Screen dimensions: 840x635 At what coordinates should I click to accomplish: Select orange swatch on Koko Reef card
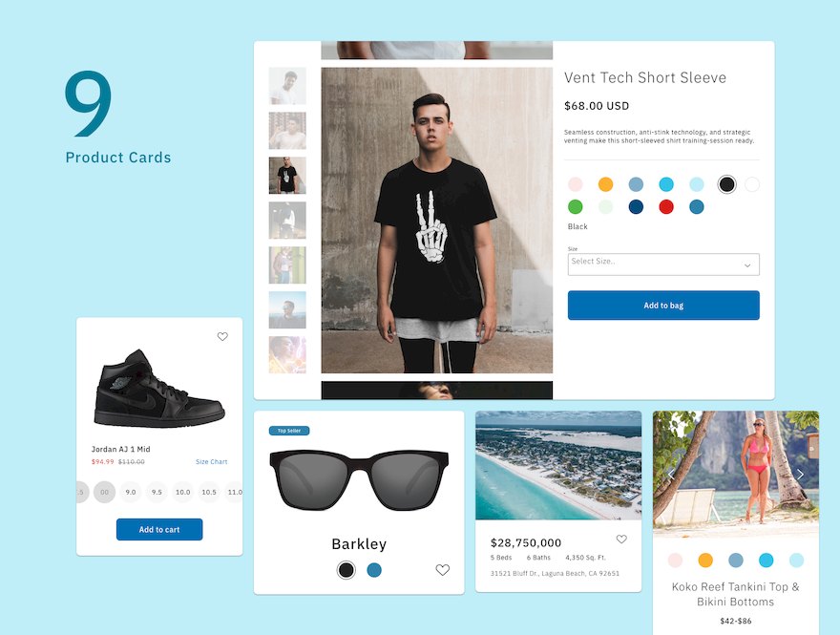click(705, 560)
